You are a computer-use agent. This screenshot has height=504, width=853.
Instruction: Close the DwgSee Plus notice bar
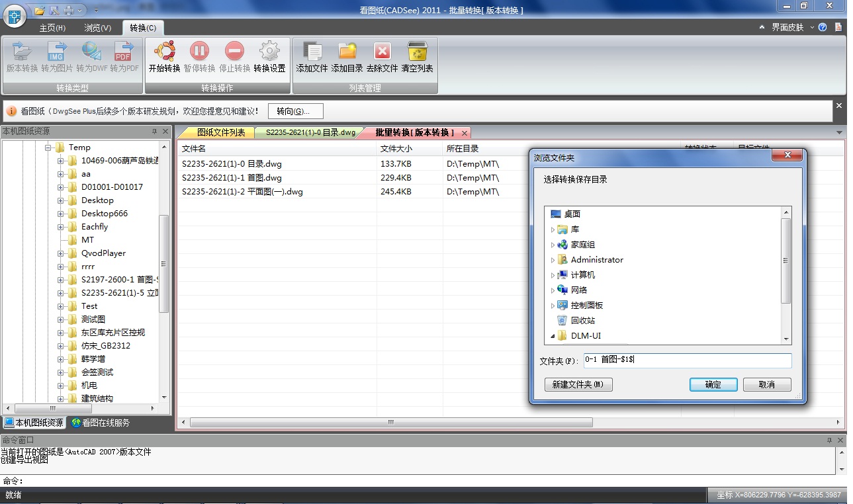(839, 106)
